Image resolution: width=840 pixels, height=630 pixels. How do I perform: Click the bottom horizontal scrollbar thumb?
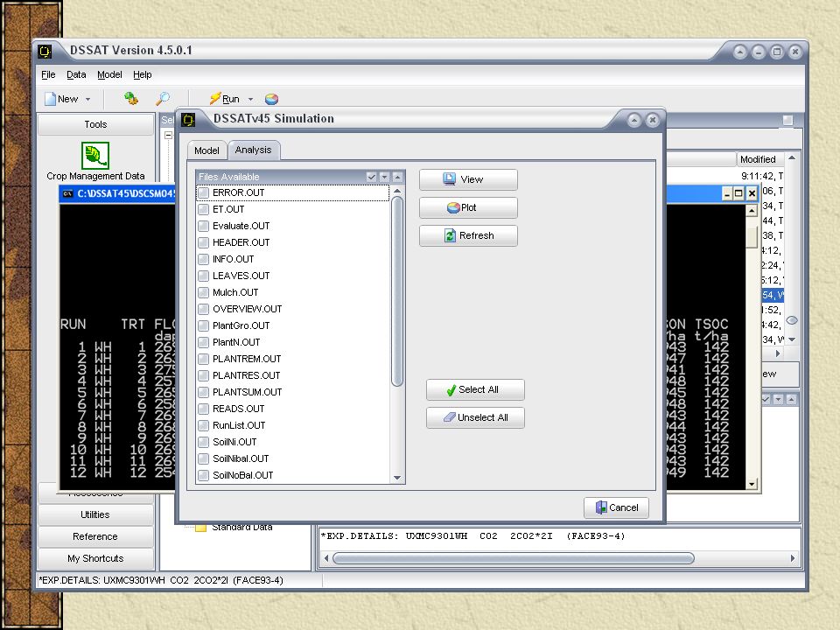(x=514, y=558)
